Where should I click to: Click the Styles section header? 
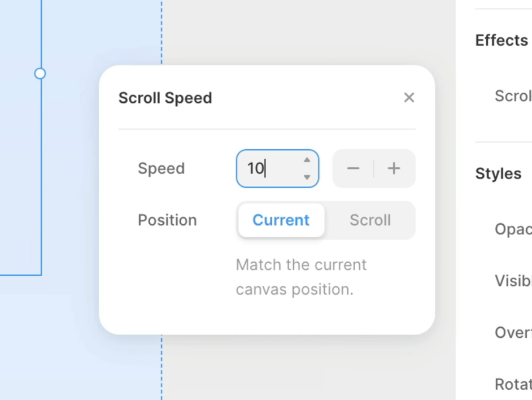point(498,173)
